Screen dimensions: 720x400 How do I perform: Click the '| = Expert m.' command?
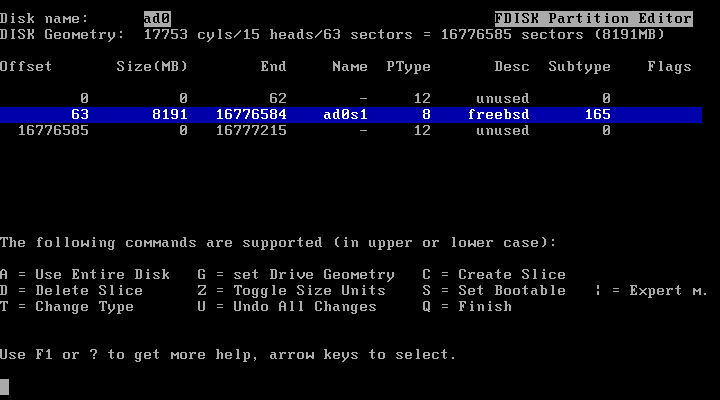coord(651,291)
